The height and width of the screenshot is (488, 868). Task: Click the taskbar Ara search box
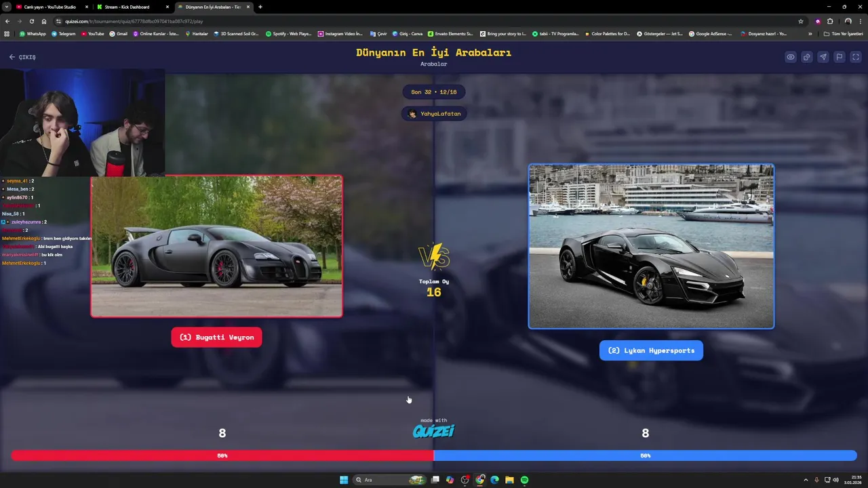tap(389, 480)
